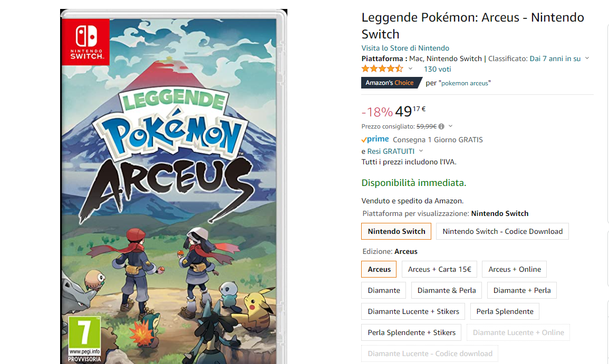Expand the age classification chevron
The height and width of the screenshot is (364, 609).
[x=587, y=58]
